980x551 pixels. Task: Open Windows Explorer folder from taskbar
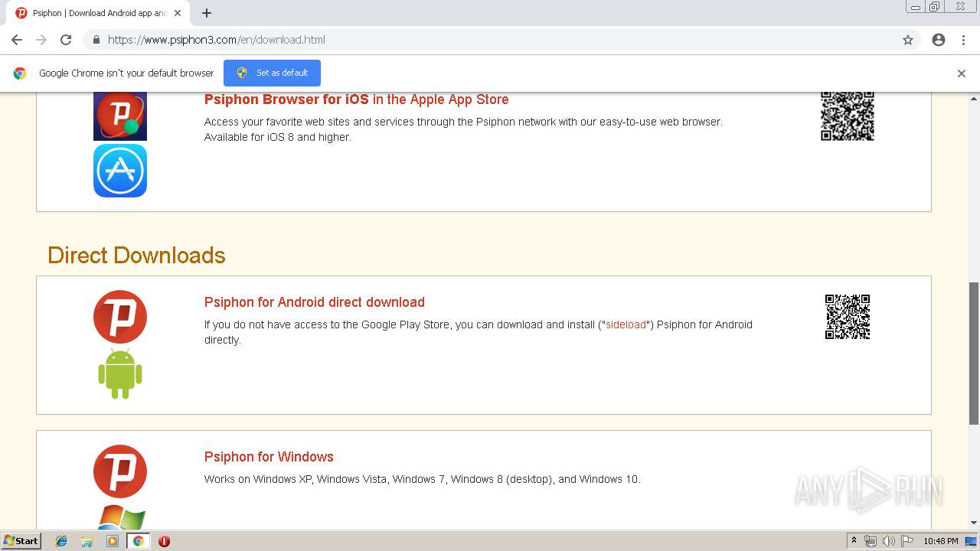tap(87, 541)
